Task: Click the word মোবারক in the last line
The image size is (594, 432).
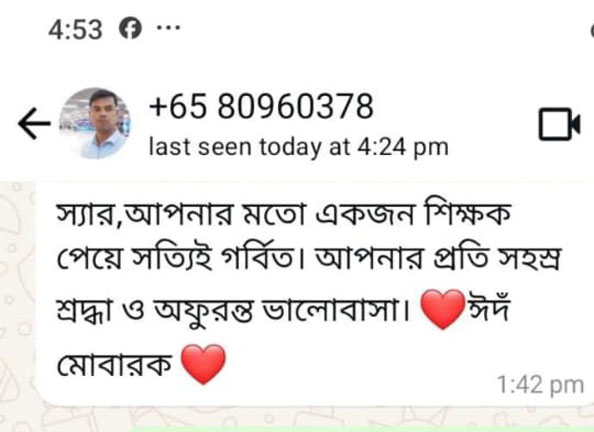Action: (x=114, y=365)
